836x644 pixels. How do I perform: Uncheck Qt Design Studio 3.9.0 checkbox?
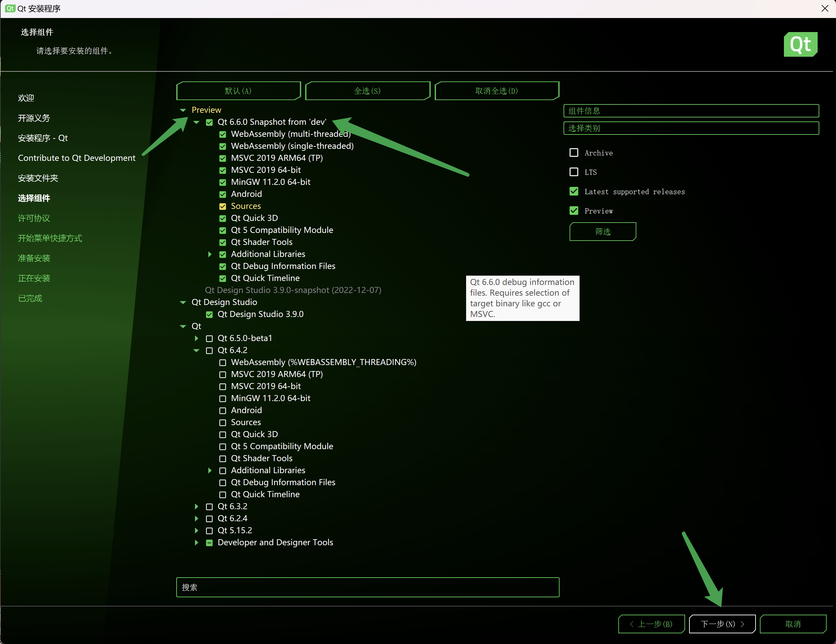click(209, 315)
